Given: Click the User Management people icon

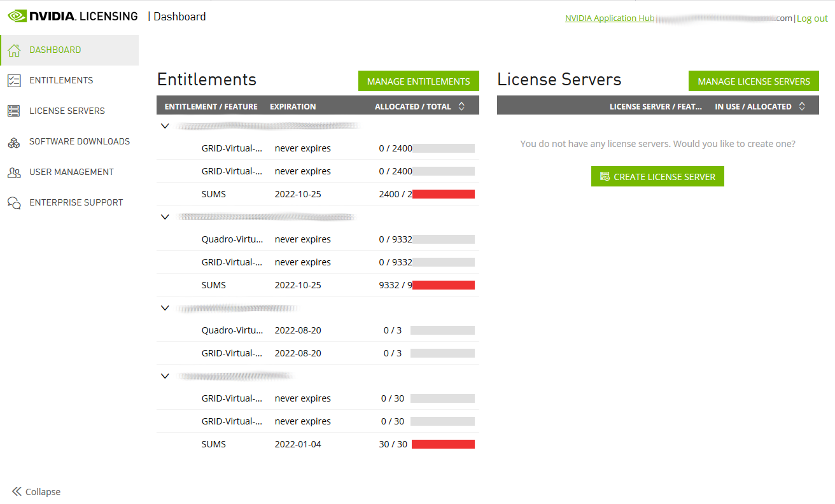Looking at the screenshot, I should point(14,172).
